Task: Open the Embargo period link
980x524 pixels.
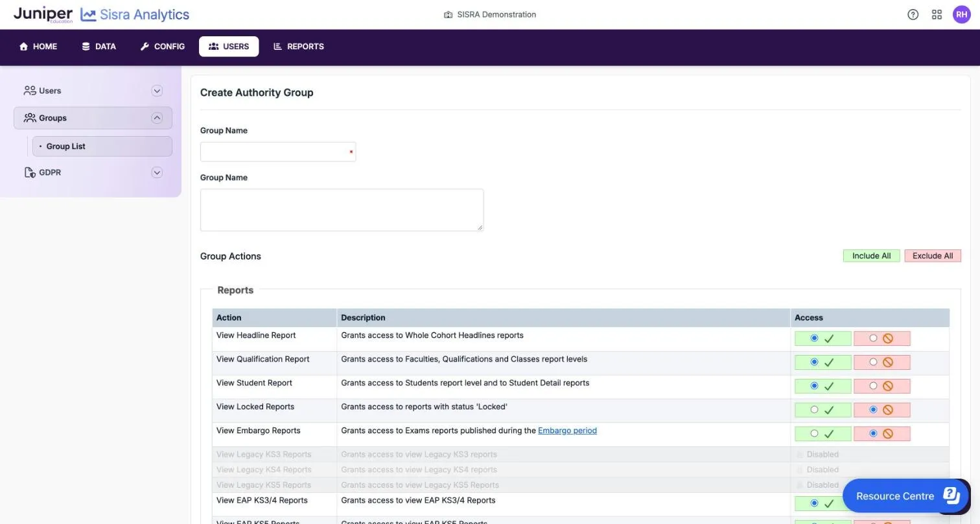Action: click(x=567, y=431)
